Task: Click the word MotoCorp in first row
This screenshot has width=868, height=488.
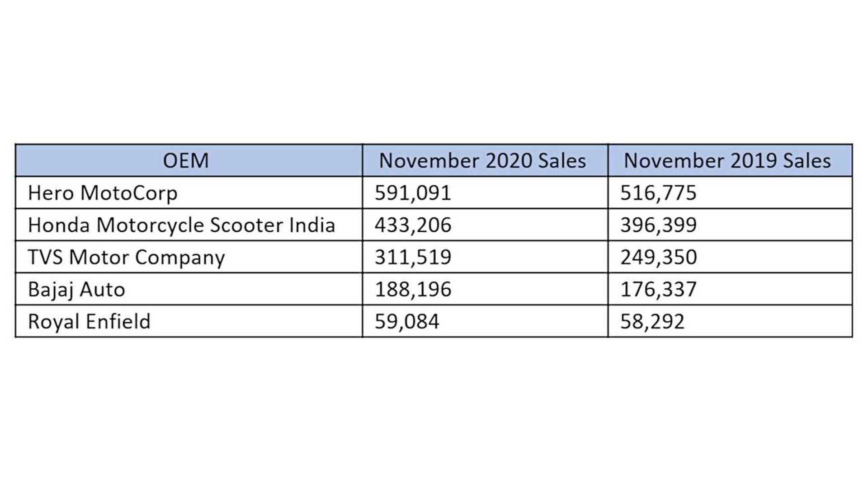Action: click(129, 193)
